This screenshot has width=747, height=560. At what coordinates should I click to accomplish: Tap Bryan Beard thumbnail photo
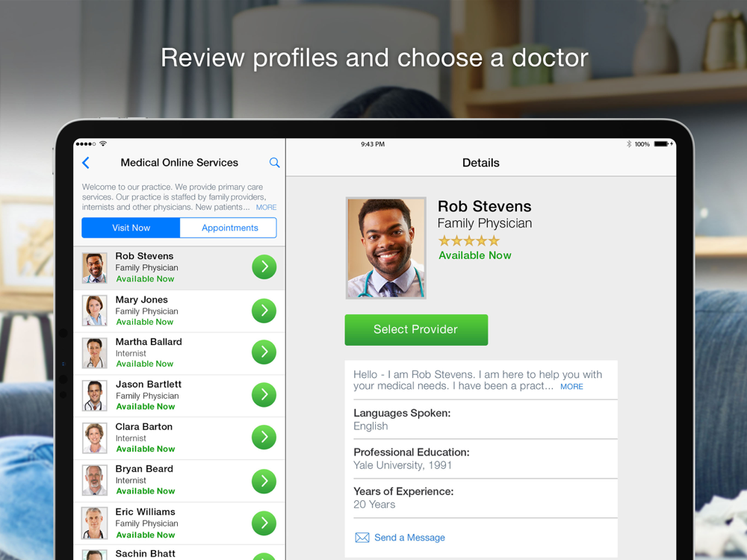(94, 480)
